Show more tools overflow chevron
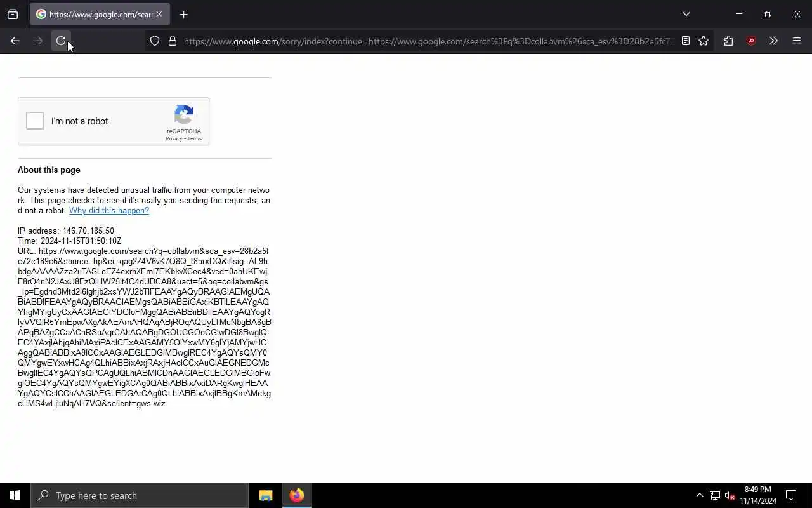 (x=773, y=41)
